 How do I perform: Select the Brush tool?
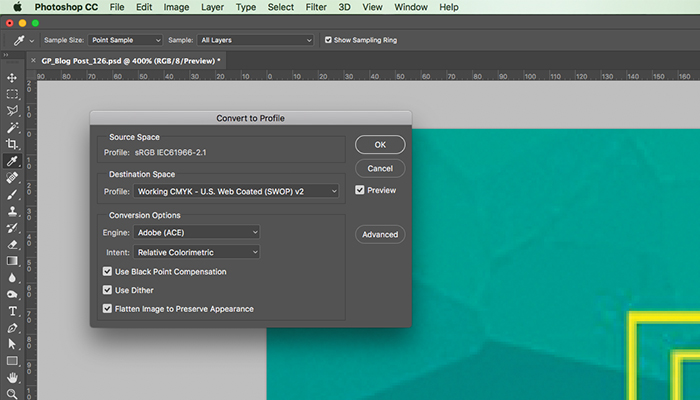pos(12,194)
